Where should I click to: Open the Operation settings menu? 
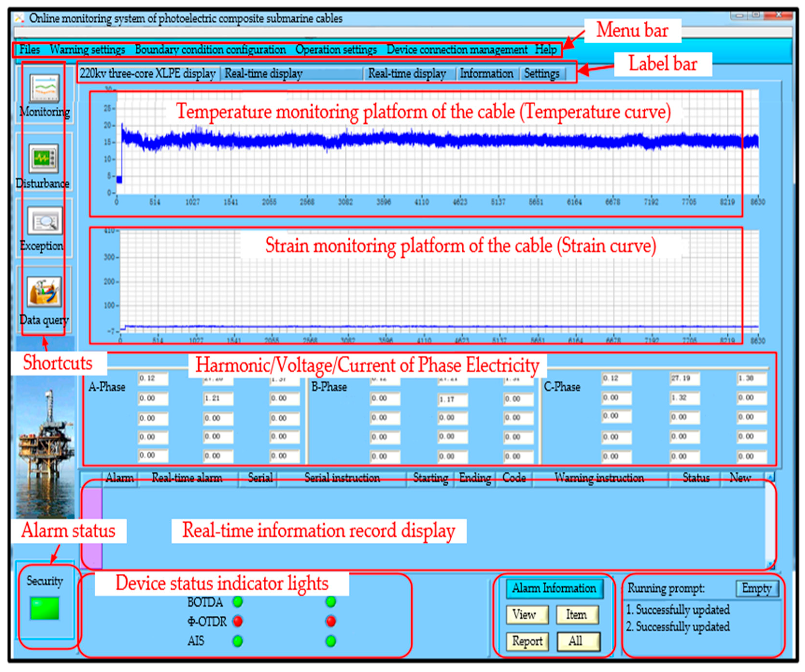[336, 50]
